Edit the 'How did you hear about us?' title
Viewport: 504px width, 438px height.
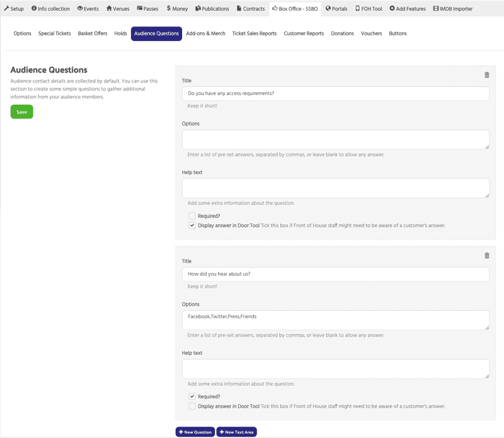[x=336, y=274]
